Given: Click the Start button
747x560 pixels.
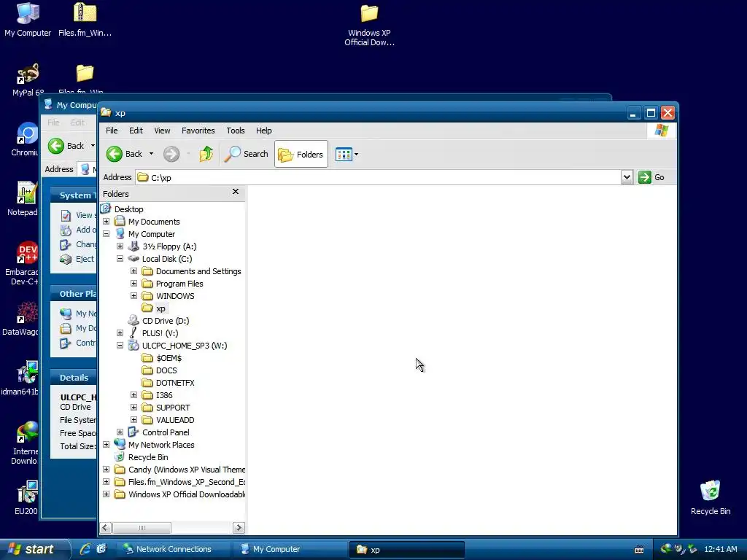Looking at the screenshot, I should (34, 549).
